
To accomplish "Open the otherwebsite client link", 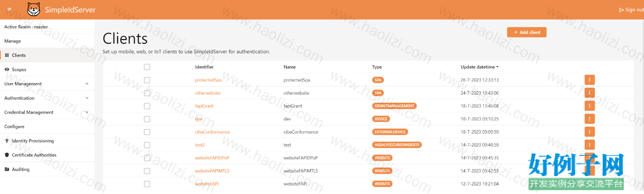I will click(x=208, y=93).
